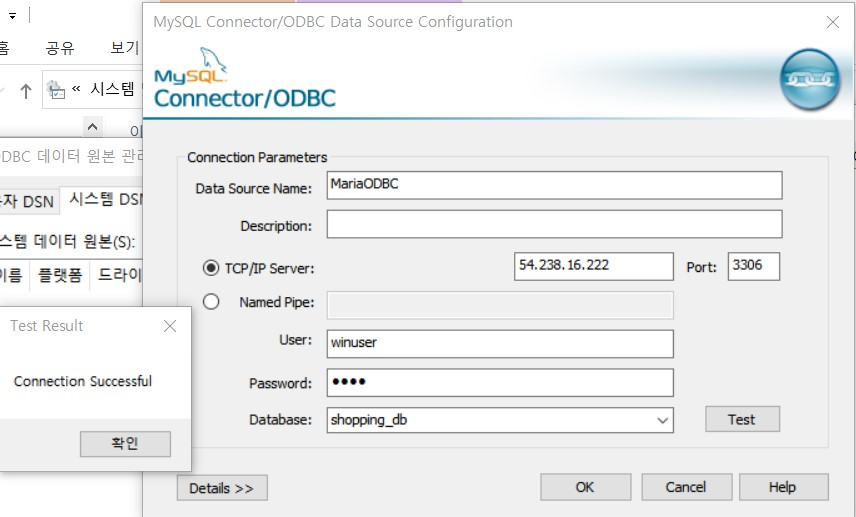The height and width of the screenshot is (517, 856).
Task: Select the Named Pipe radio button
Action: [x=211, y=302]
